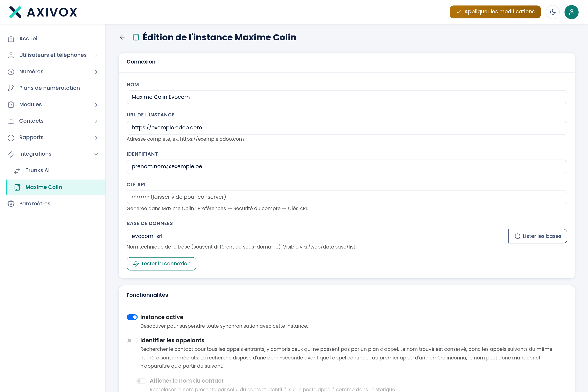Click the Clé API input field
Screen dimensions: 588x392
[347, 197]
